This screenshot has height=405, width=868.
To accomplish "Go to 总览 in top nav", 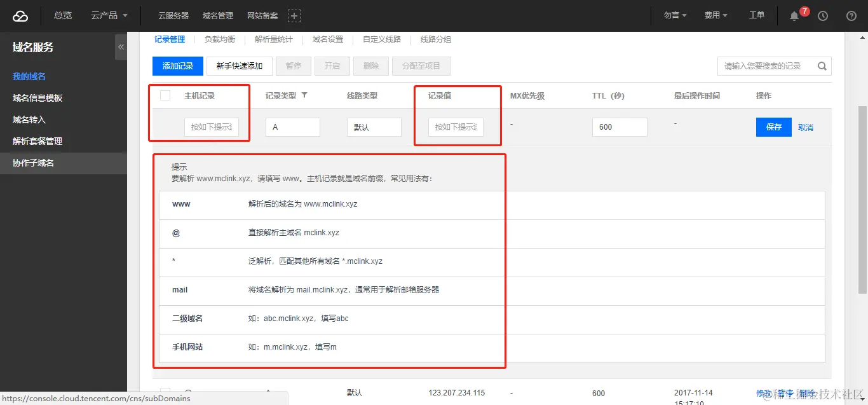I will pos(63,15).
